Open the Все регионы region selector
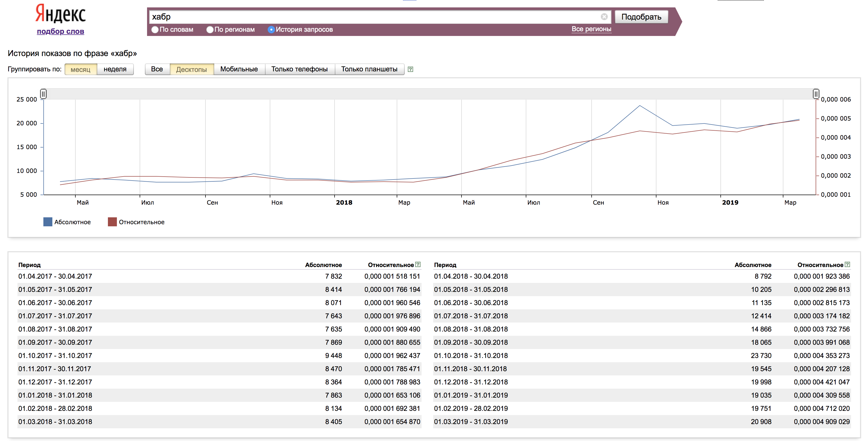The height and width of the screenshot is (441, 868). coord(591,29)
